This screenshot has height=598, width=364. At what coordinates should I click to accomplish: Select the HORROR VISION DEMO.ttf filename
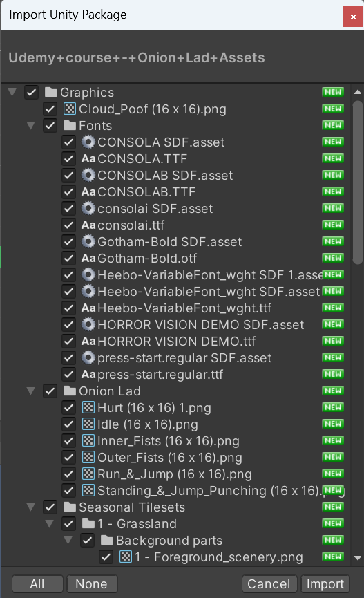pyautogui.click(x=176, y=341)
